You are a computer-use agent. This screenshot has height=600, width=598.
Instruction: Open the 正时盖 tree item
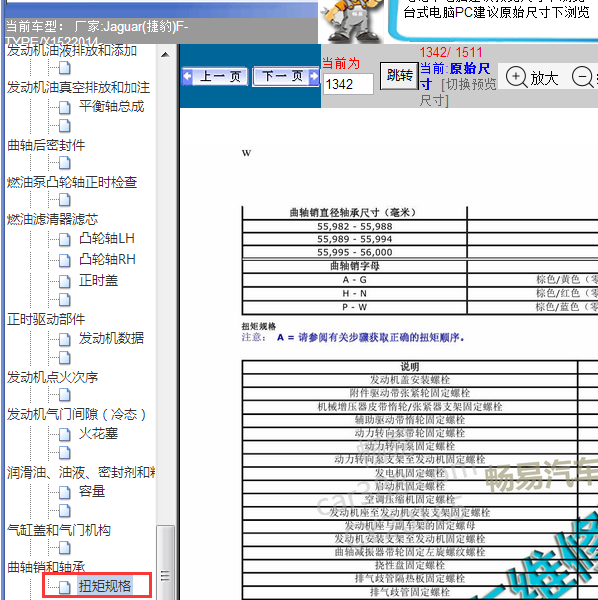pos(98,280)
